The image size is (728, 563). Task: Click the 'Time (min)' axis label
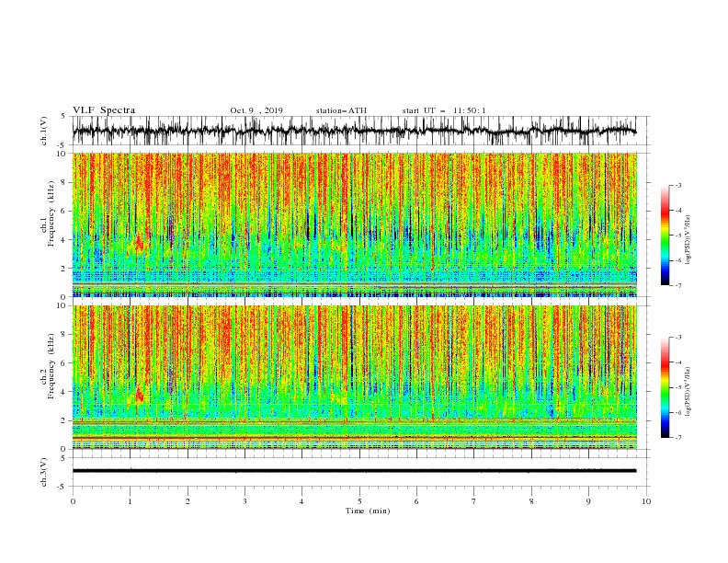[x=368, y=511]
